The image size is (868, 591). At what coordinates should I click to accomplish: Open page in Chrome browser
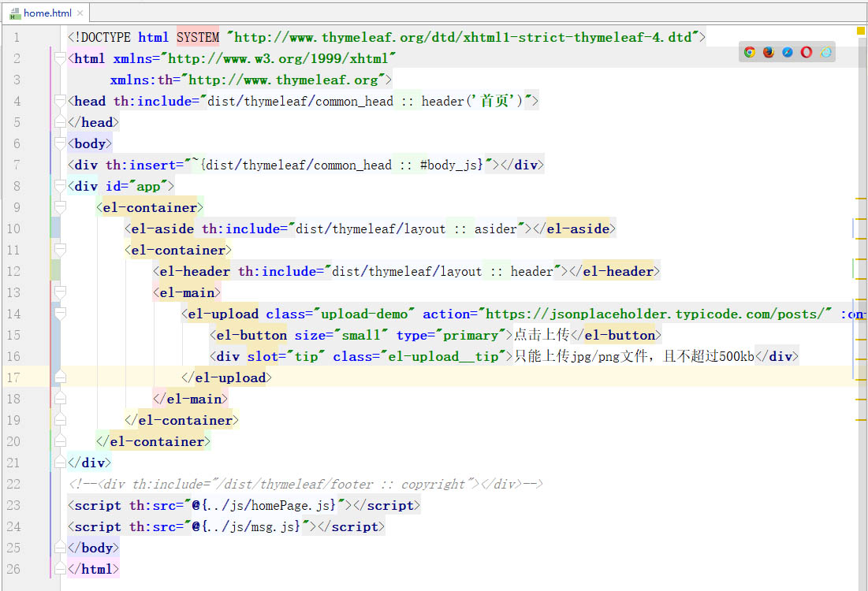point(750,52)
